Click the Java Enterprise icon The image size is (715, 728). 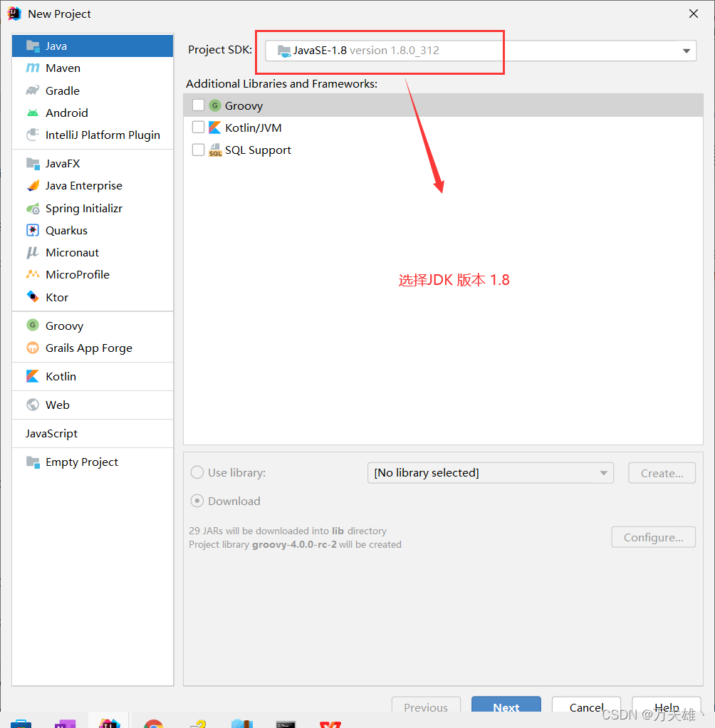[33, 186]
